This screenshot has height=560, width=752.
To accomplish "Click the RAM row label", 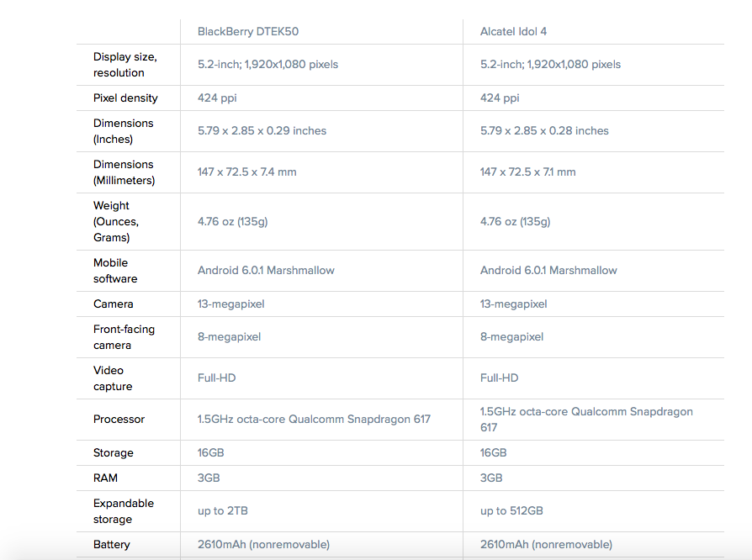I will [x=105, y=478].
